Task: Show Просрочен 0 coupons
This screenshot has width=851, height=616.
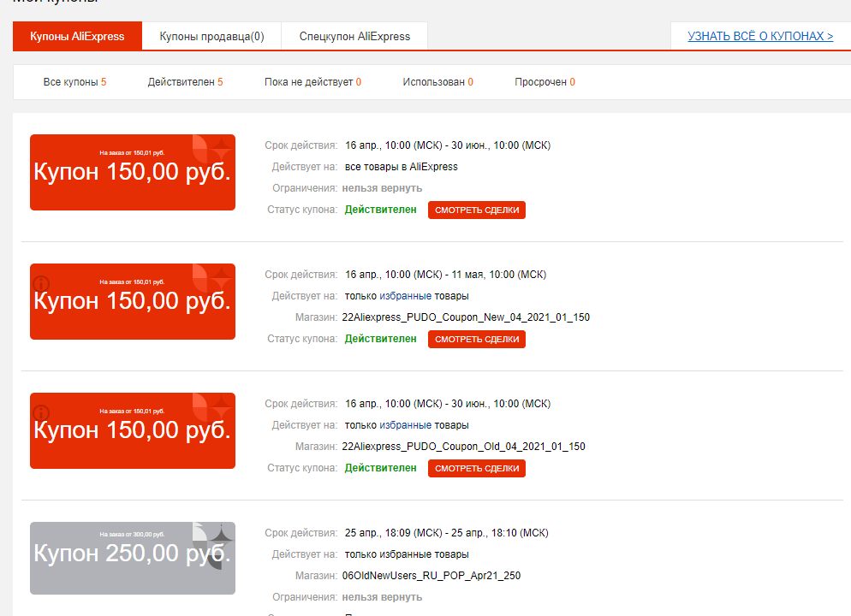Action: [545, 82]
